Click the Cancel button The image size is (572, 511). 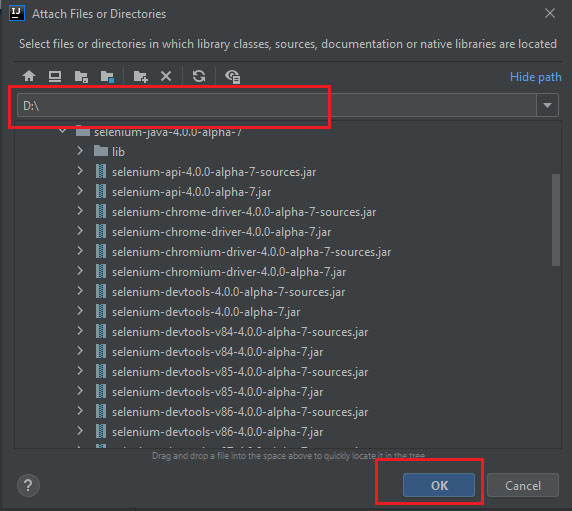(523, 485)
